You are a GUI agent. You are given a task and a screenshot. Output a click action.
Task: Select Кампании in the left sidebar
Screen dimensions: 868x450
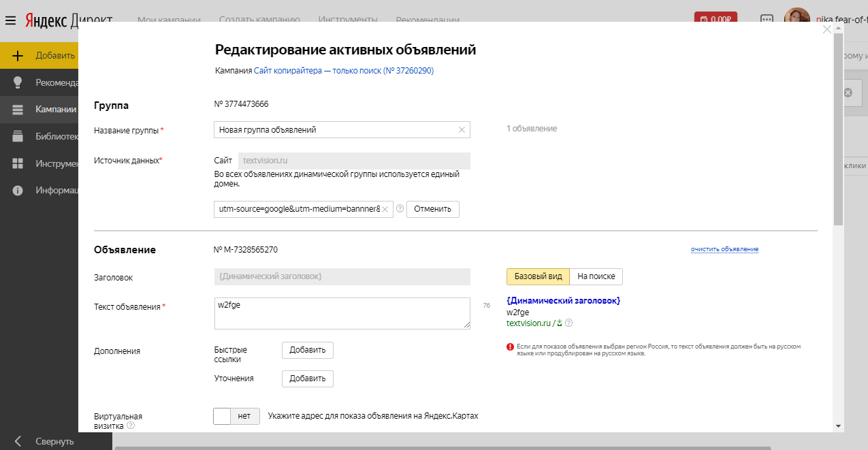18,110
